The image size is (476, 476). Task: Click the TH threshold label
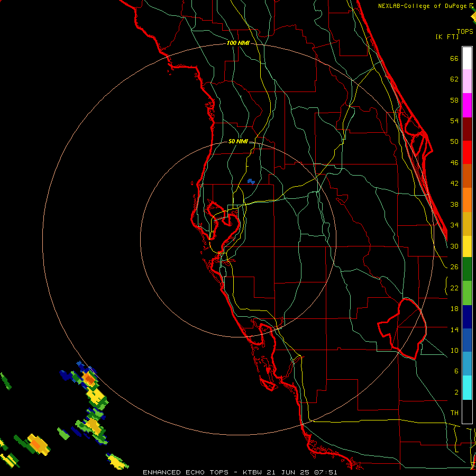[454, 413]
